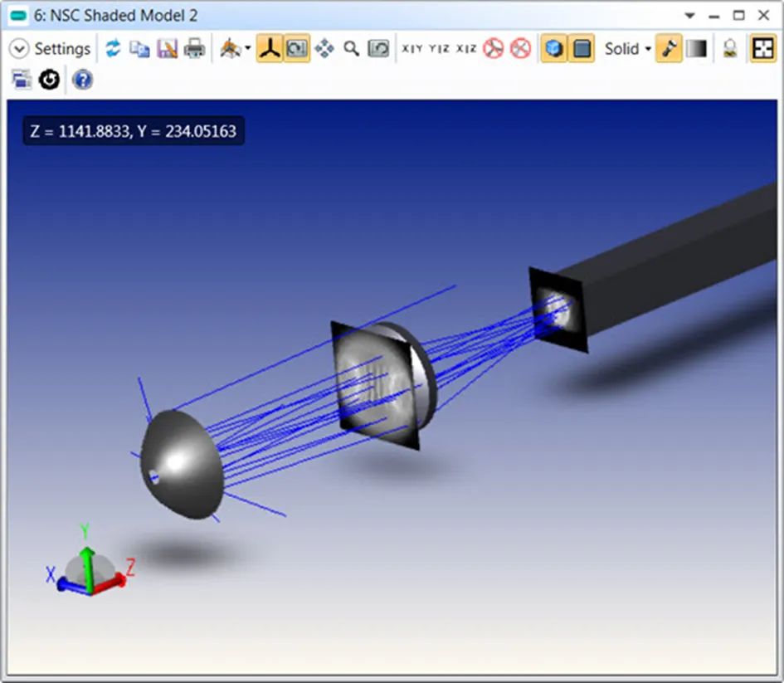Click the ellipsoid reflector in the model
The image size is (784, 683).
[x=181, y=465]
